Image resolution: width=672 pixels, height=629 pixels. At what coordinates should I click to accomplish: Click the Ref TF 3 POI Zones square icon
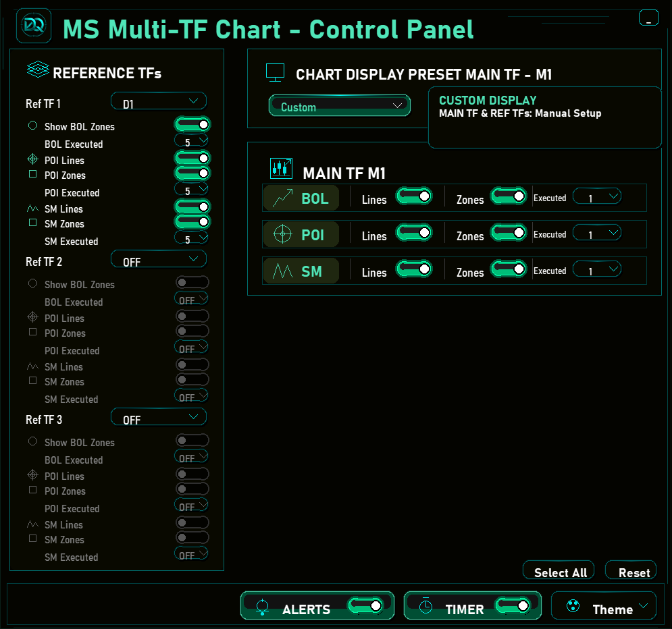(x=32, y=490)
